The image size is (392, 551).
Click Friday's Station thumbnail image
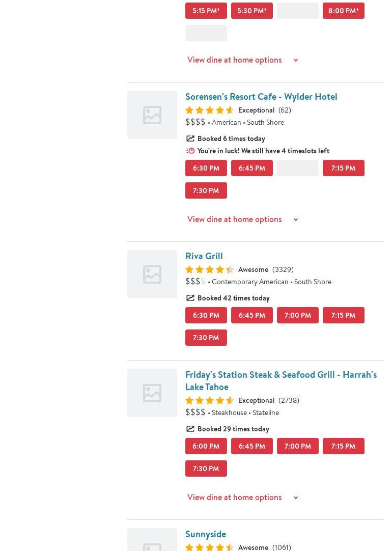coord(152,393)
